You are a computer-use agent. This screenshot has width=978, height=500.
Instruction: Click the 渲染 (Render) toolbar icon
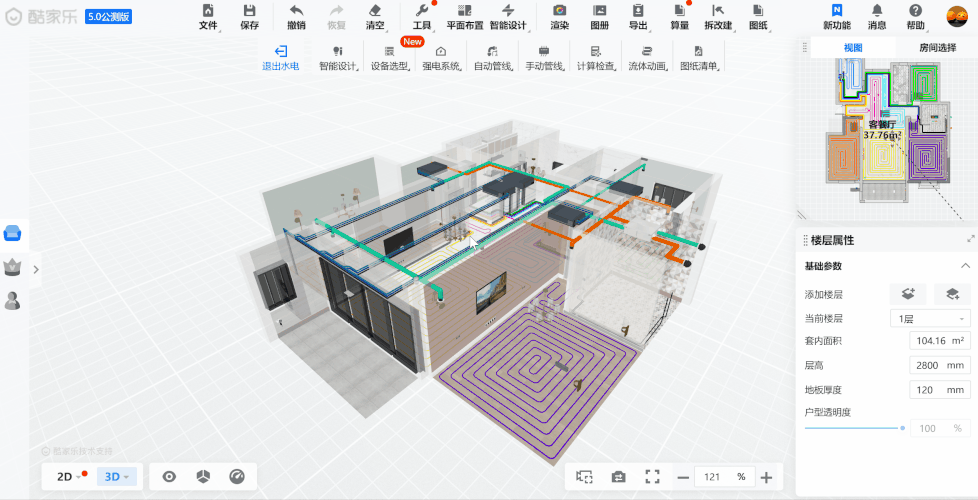(559, 11)
